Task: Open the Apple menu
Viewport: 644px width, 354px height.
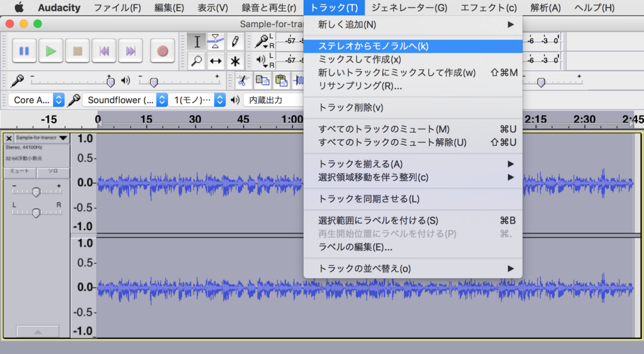Action: [19, 8]
